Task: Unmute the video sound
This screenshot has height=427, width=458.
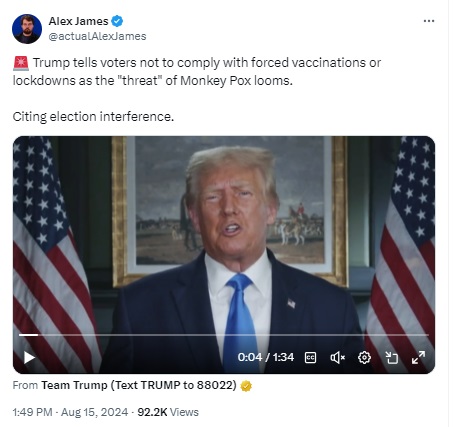Action: click(x=337, y=358)
